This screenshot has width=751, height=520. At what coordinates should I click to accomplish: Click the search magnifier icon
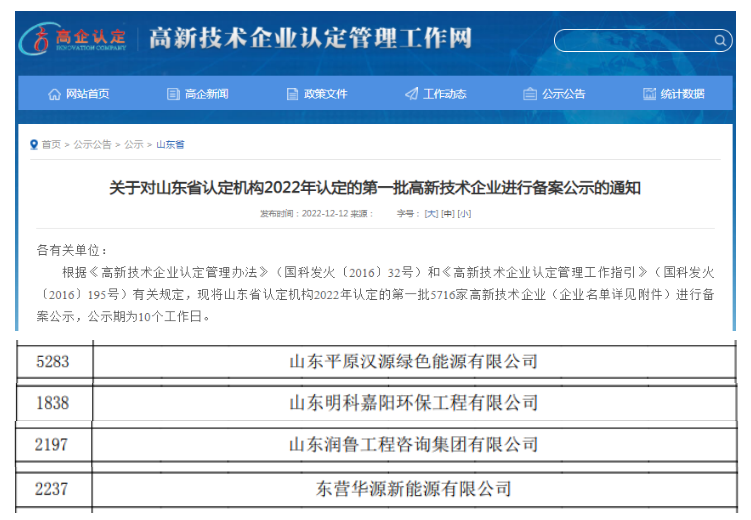click(720, 41)
